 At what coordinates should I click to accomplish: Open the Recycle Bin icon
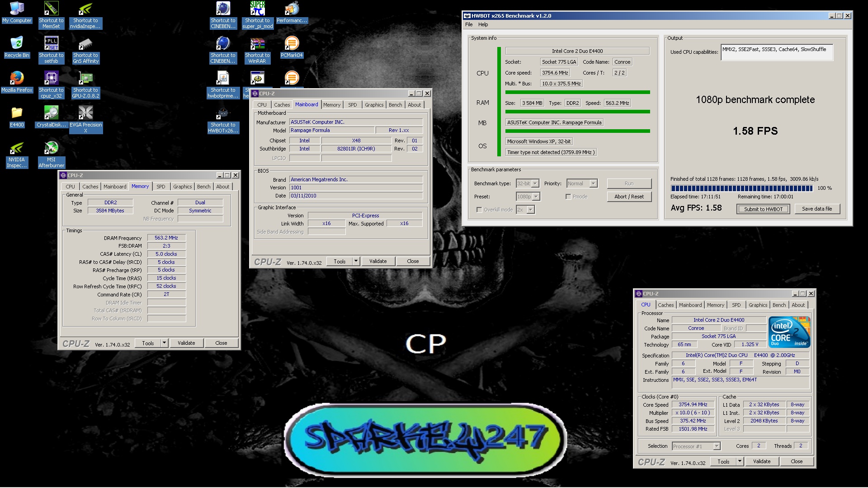(x=17, y=47)
